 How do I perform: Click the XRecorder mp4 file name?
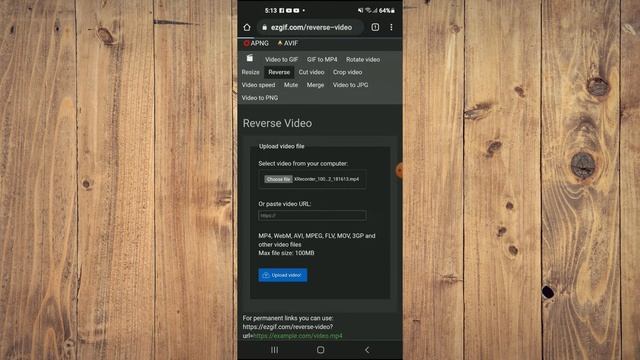327,179
